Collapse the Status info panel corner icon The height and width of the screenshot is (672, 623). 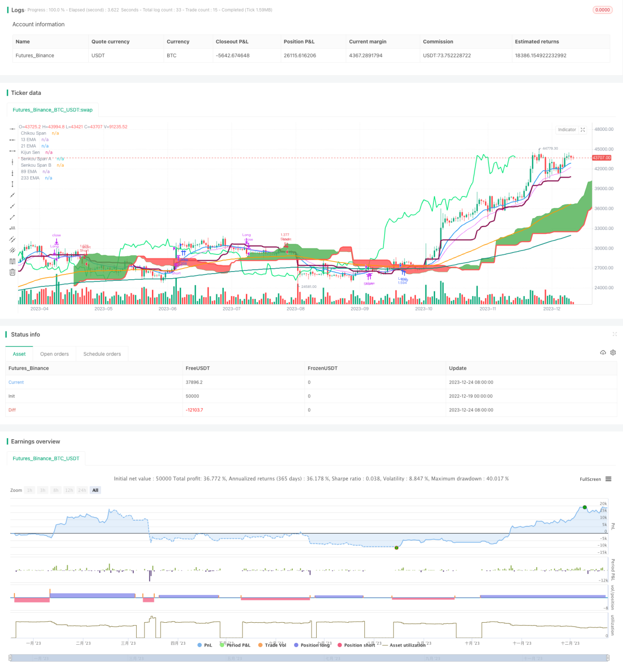tap(614, 334)
